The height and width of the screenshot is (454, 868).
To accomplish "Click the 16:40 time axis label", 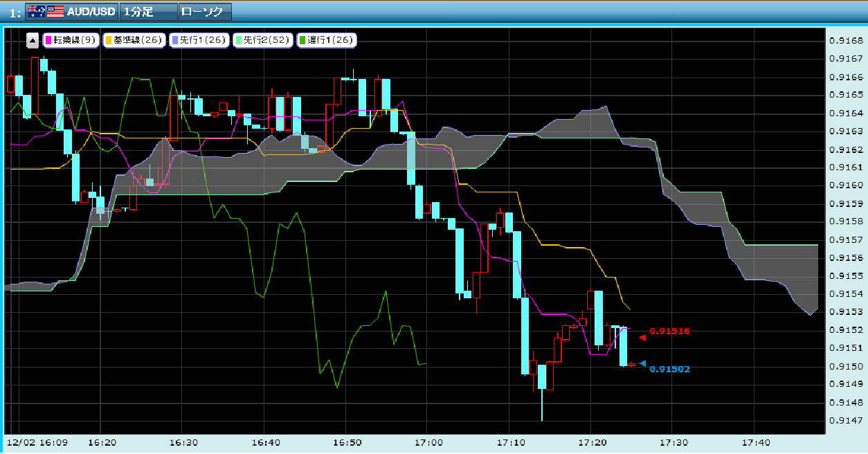I will [266, 442].
